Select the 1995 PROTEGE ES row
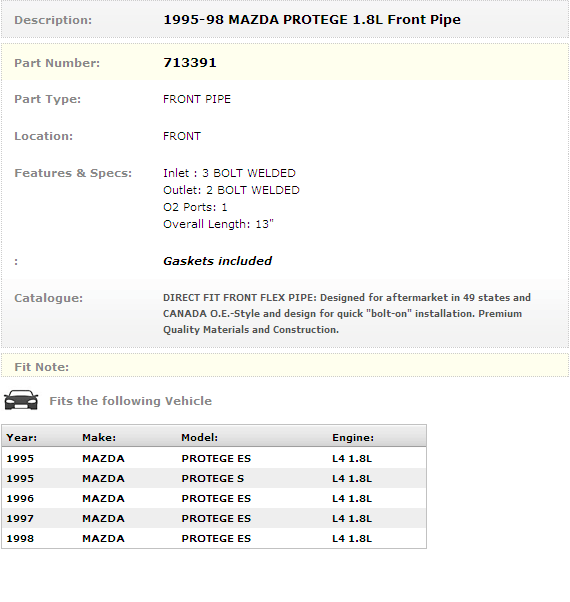The width and height of the screenshot is (570, 602). pos(214,458)
